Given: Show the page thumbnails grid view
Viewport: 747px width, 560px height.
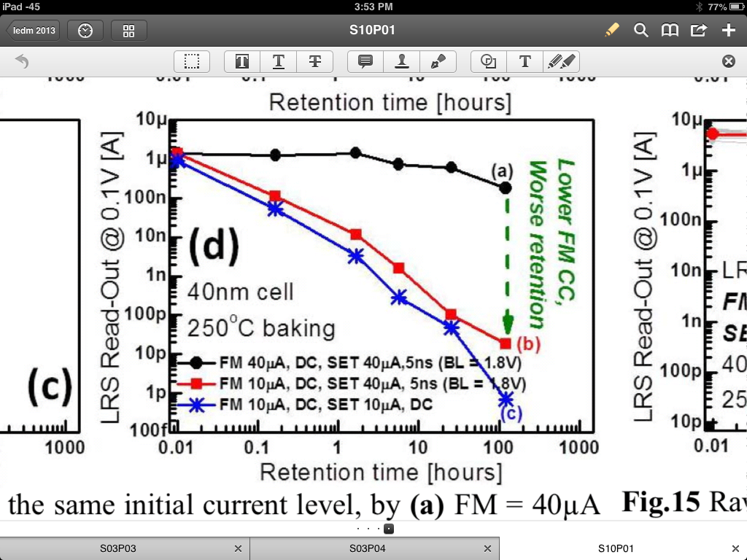Looking at the screenshot, I should click(129, 31).
